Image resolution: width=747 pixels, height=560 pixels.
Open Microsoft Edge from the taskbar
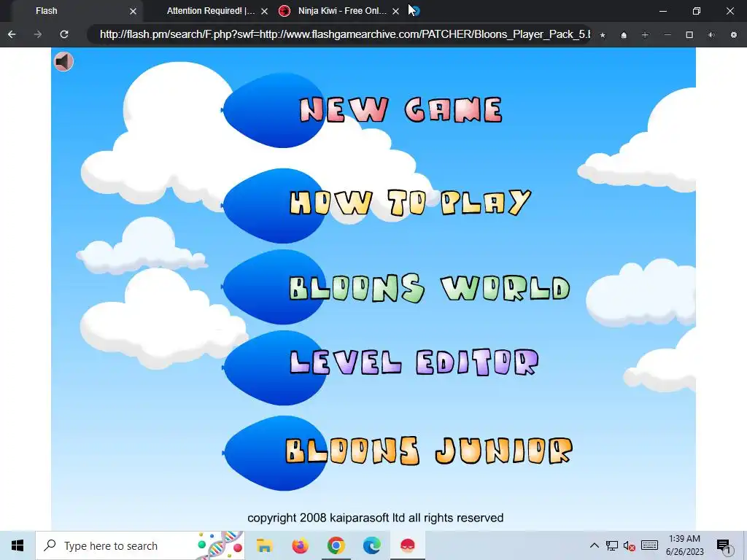(371, 545)
